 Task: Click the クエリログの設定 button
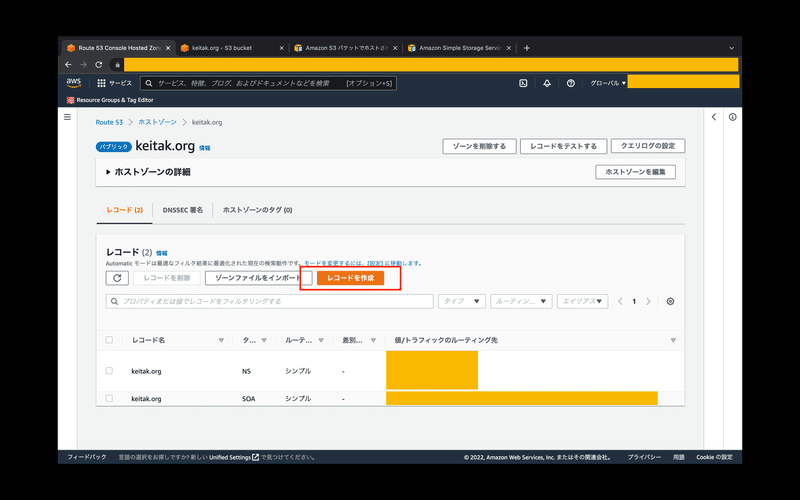[x=648, y=146]
